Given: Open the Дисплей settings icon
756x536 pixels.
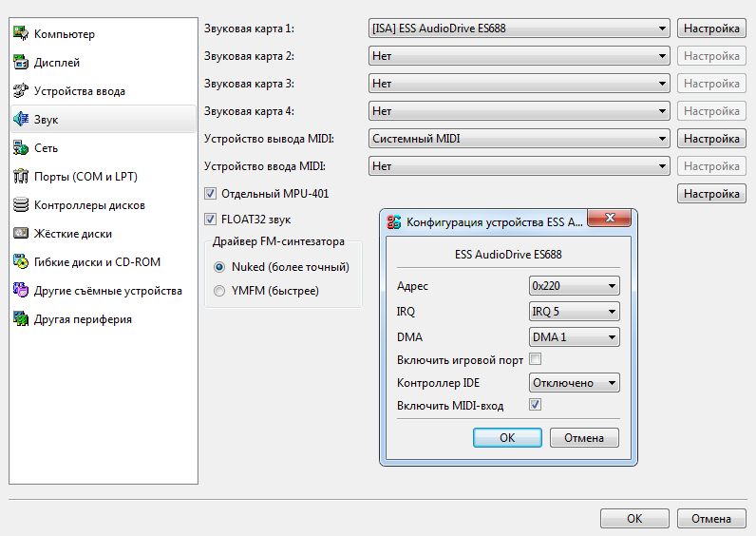Looking at the screenshot, I should (x=21, y=62).
